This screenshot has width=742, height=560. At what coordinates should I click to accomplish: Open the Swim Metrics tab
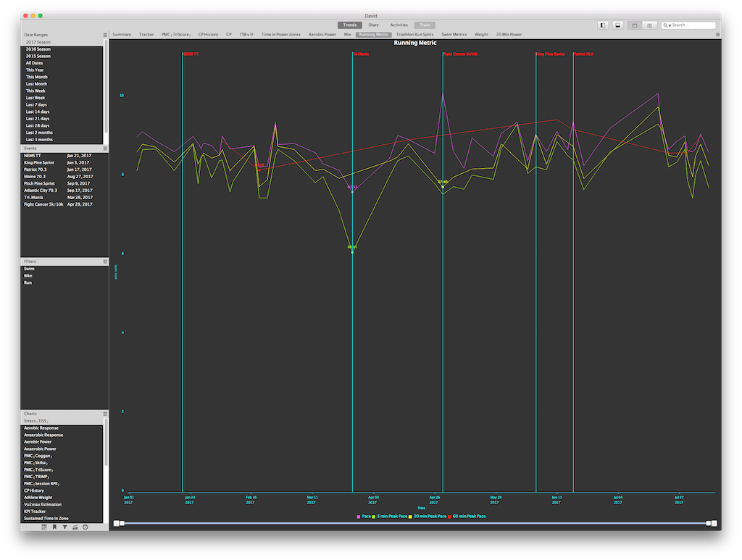[454, 35]
